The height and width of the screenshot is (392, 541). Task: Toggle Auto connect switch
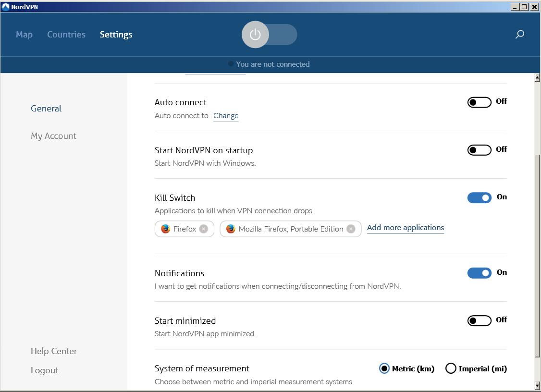(x=479, y=102)
